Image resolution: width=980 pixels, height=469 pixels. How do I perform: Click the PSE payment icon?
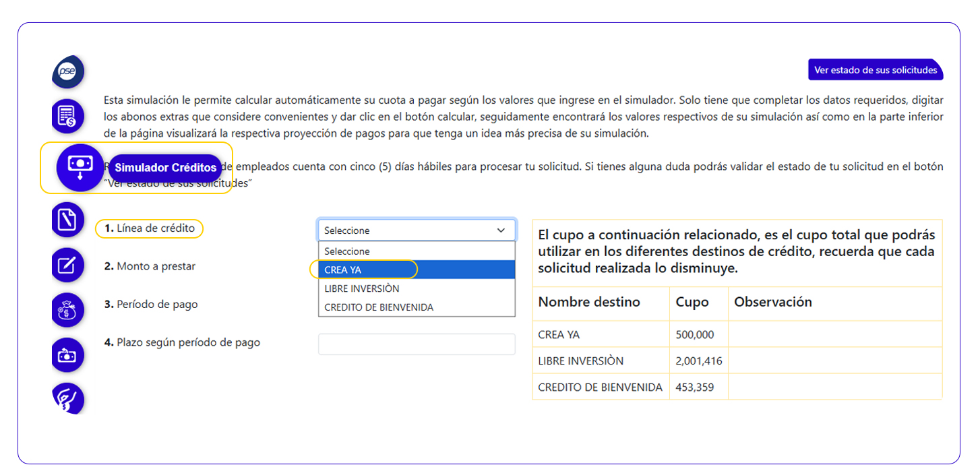[67, 72]
